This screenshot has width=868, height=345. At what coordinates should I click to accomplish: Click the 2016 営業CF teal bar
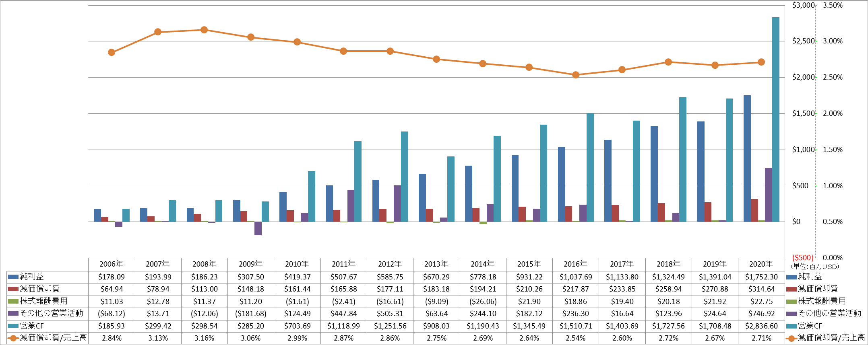pos(590,167)
